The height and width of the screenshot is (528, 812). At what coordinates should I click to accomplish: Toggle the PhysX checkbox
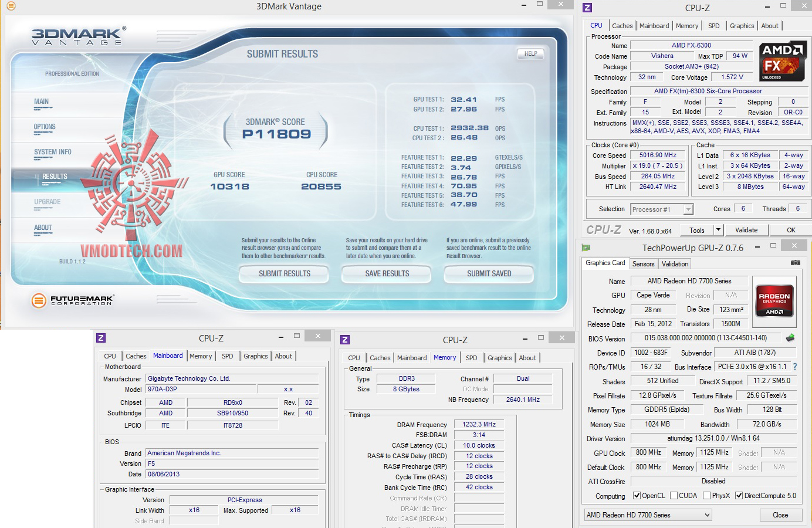tap(706, 496)
